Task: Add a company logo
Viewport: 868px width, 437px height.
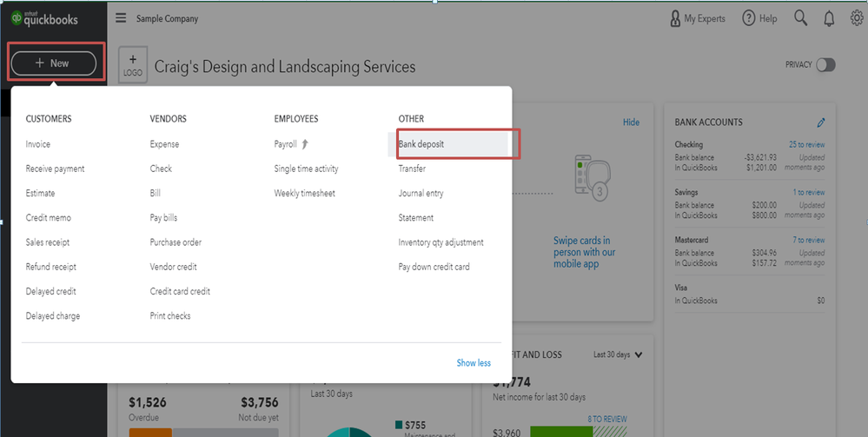Action: (133, 65)
